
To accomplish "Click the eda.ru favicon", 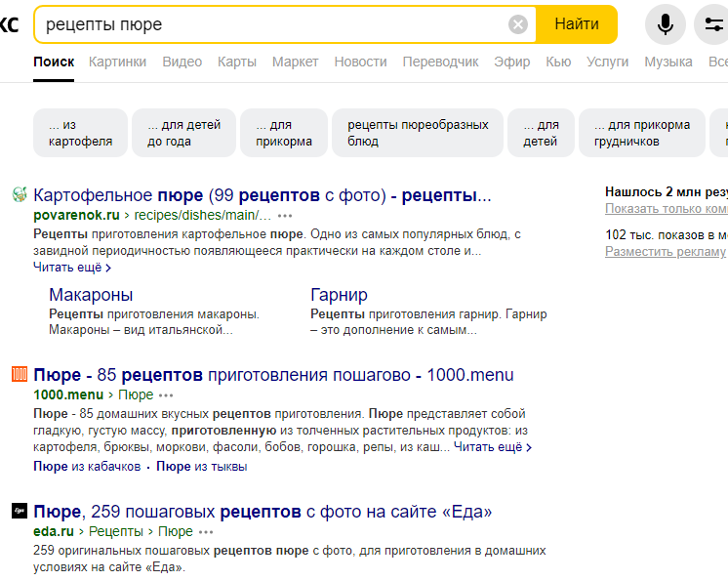I will 20,511.
